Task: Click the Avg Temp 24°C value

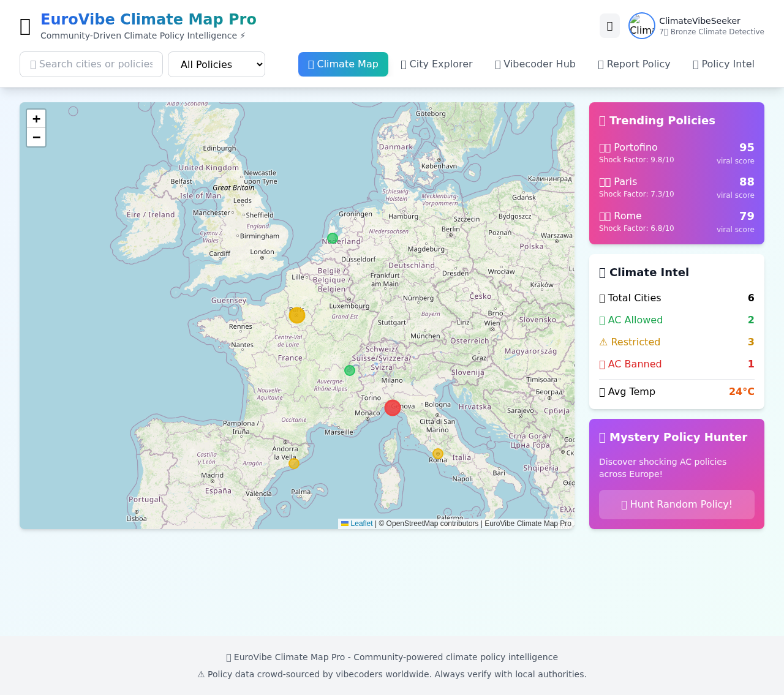Action: (741, 392)
